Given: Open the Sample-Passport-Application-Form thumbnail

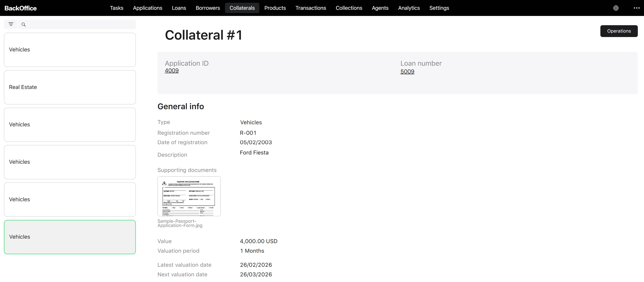Looking at the screenshot, I should 189,196.
